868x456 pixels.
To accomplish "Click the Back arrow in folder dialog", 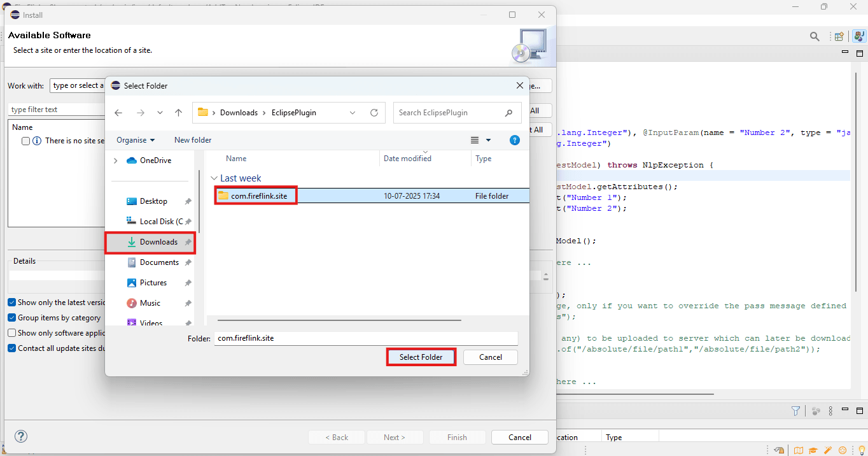I will click(x=118, y=113).
